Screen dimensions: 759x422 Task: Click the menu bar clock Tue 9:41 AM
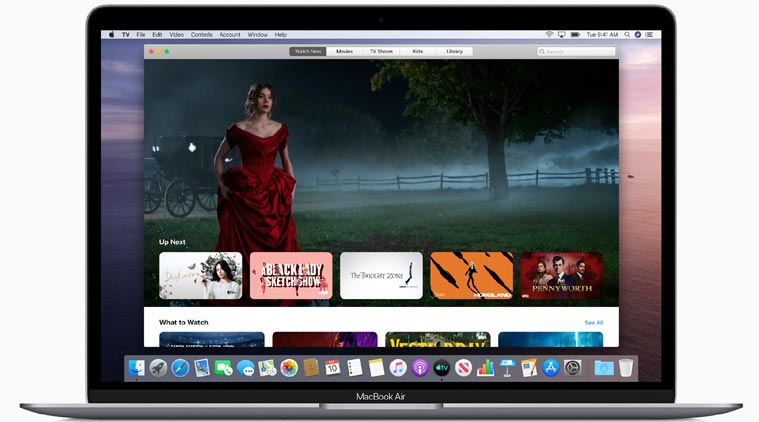click(602, 35)
